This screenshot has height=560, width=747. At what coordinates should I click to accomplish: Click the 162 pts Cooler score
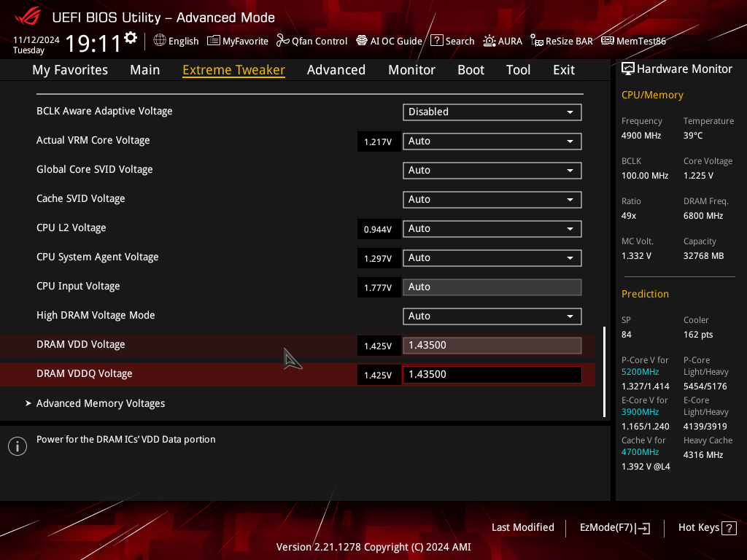[698, 334]
